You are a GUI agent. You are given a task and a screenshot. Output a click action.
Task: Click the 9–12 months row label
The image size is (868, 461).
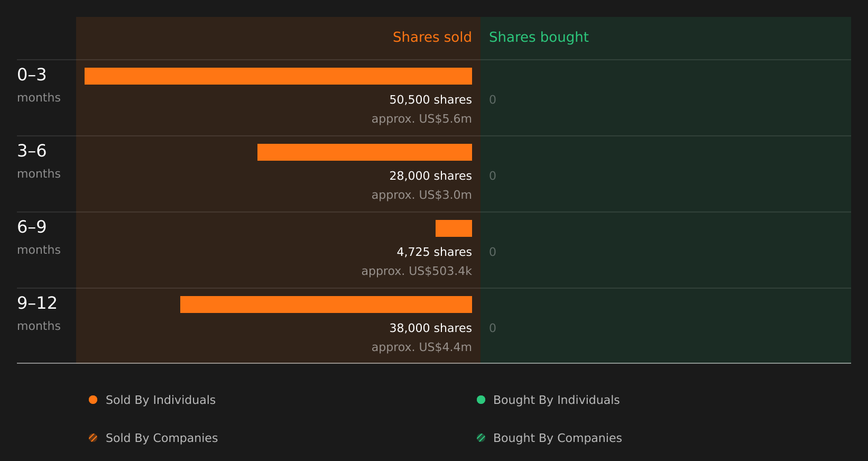pyautogui.click(x=39, y=314)
